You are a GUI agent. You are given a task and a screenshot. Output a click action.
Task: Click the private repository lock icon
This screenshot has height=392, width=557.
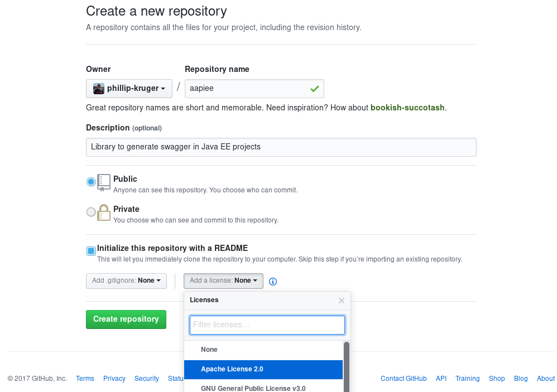click(x=104, y=212)
